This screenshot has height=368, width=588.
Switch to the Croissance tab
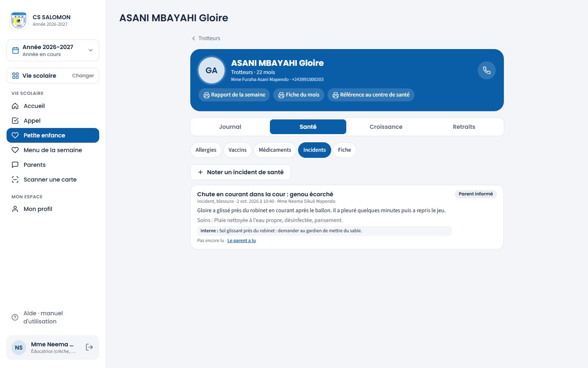[386, 127]
